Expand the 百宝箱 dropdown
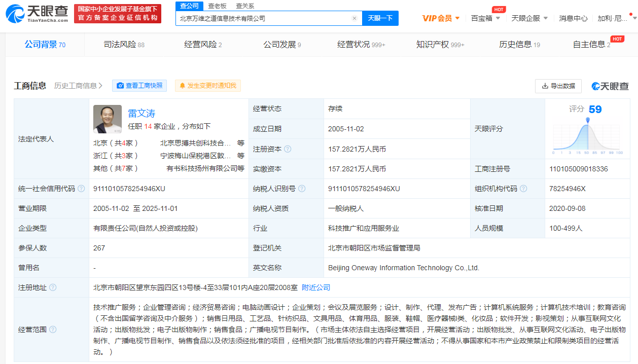Screen dimensions: 638x364 [485, 18]
